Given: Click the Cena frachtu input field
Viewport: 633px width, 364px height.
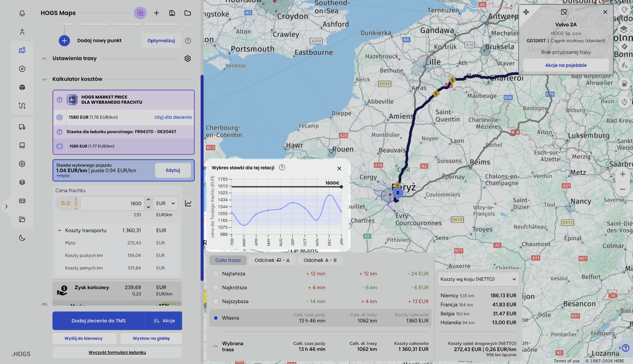Looking at the screenshot, I should pos(112,203).
